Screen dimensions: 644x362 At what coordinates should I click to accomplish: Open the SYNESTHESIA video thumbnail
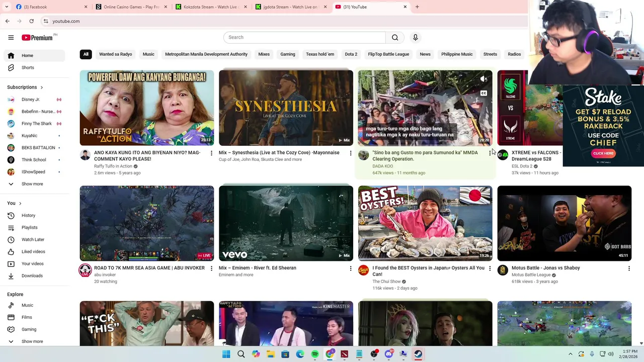pos(286,108)
